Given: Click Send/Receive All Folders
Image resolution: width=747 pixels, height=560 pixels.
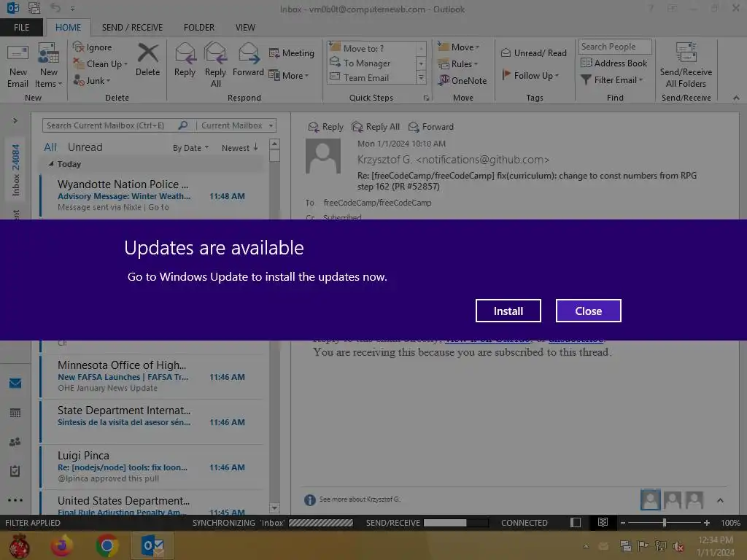Looking at the screenshot, I should pyautogui.click(x=686, y=65).
